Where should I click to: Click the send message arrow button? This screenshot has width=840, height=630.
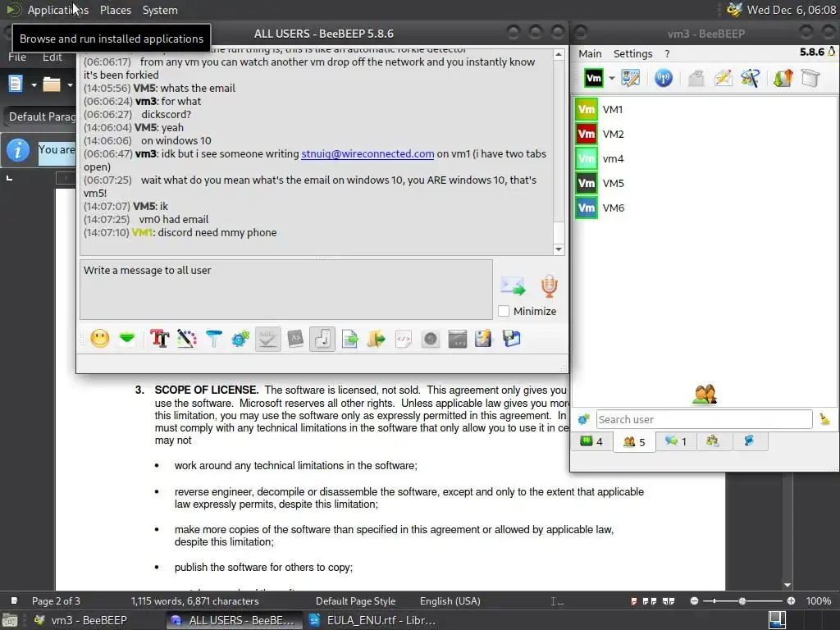coord(514,285)
